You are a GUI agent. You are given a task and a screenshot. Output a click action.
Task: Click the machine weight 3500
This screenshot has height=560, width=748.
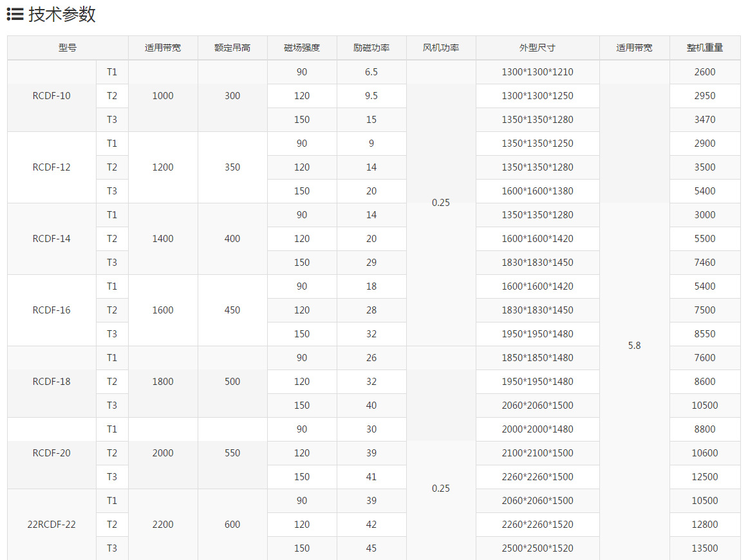705,167
